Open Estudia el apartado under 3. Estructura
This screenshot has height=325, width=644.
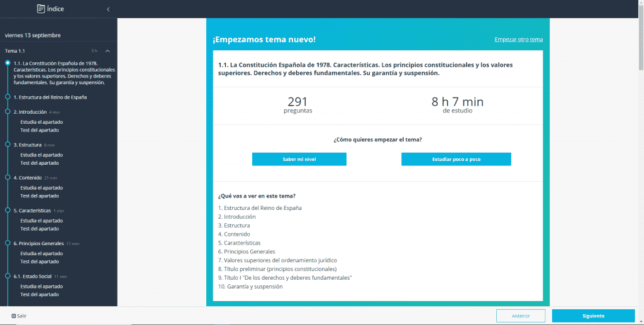[x=42, y=155]
